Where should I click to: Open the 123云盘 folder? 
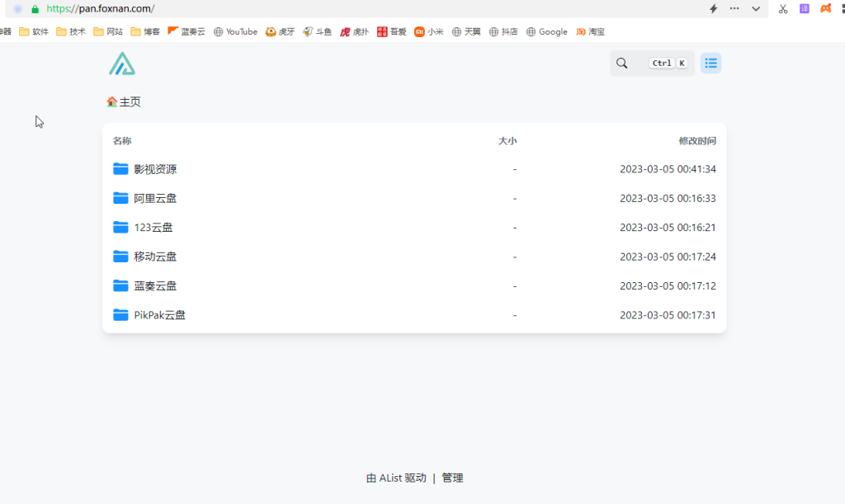coord(153,227)
